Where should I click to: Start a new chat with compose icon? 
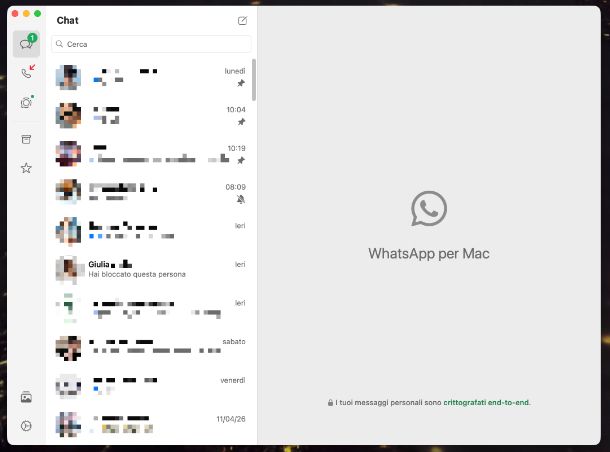(242, 21)
